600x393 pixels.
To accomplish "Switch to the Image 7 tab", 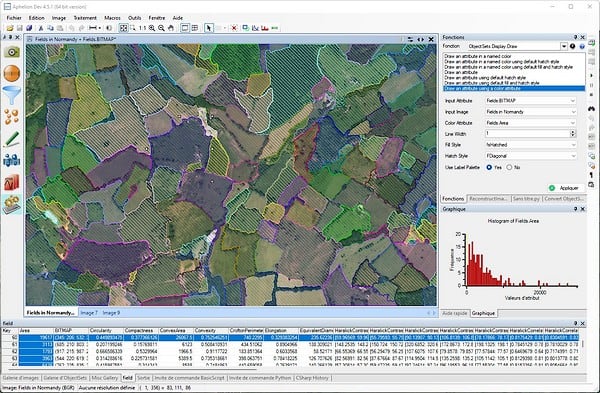I will [x=89, y=313].
